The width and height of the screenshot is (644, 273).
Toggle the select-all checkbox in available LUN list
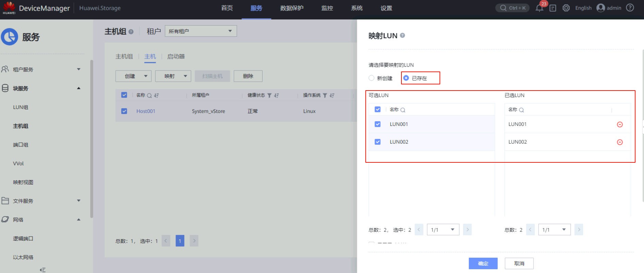pyautogui.click(x=378, y=110)
